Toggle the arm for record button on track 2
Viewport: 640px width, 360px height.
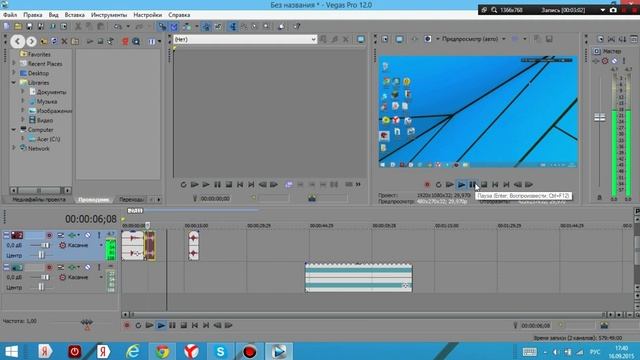click(49, 235)
